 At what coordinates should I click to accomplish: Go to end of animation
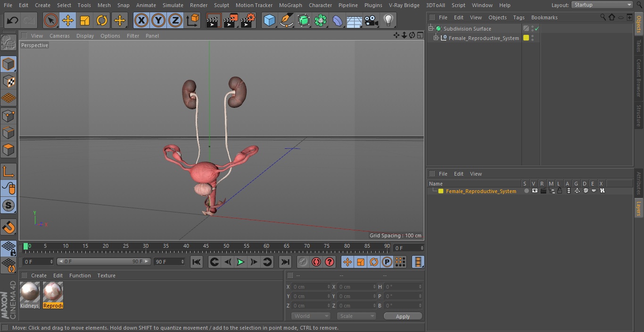(x=285, y=262)
